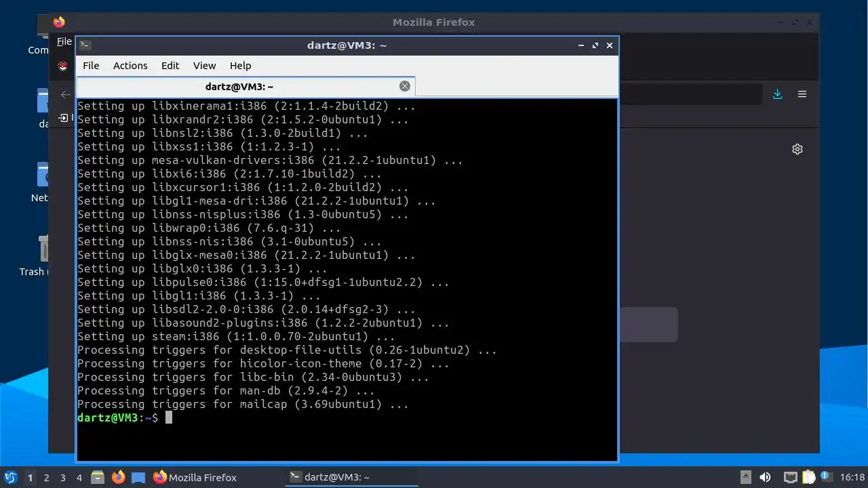Click the 'Processing triggers for man-db' line
This screenshot has width=868, height=488.
226,391
